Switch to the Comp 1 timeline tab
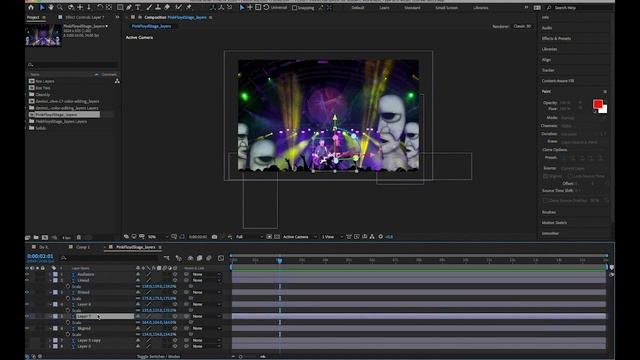 pos(83,247)
